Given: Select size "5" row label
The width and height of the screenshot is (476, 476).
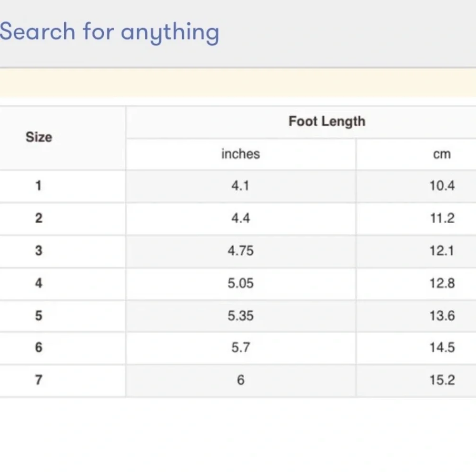Looking at the screenshot, I should [39, 316].
